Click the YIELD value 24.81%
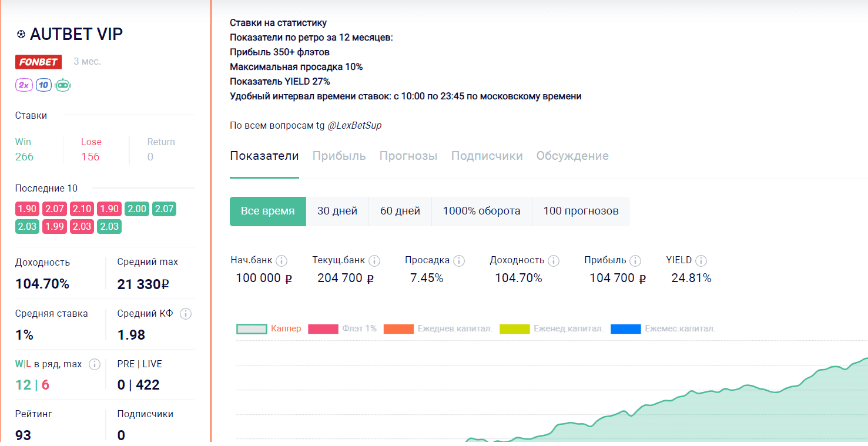The image size is (868, 446). pyautogui.click(x=692, y=278)
